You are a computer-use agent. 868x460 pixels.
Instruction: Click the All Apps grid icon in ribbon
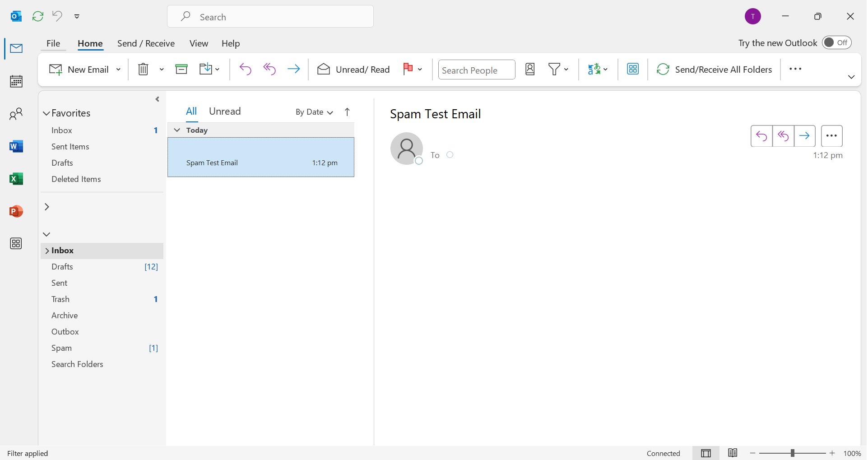click(633, 69)
